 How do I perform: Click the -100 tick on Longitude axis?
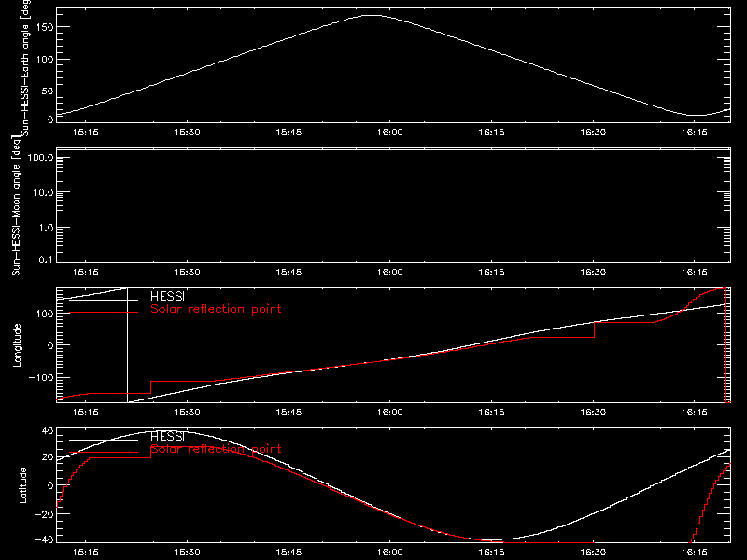(x=41, y=377)
